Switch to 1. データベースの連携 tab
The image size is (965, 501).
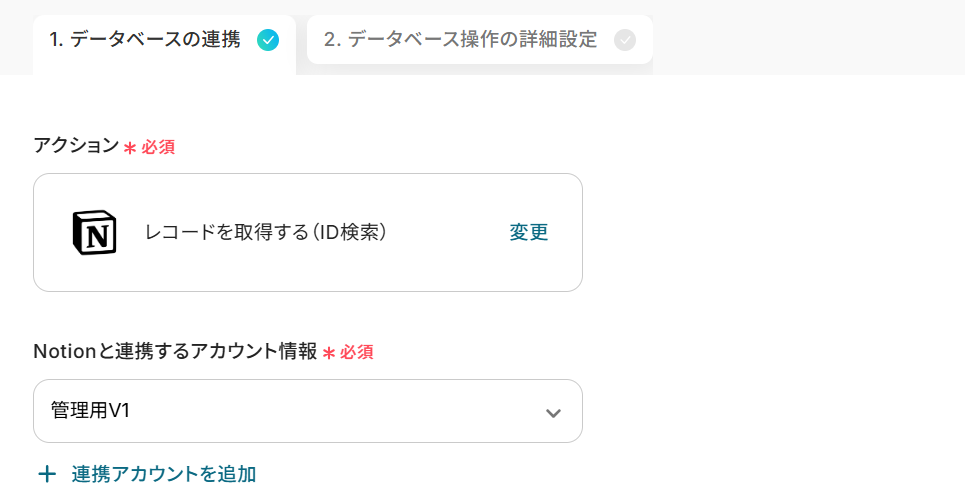145,40
